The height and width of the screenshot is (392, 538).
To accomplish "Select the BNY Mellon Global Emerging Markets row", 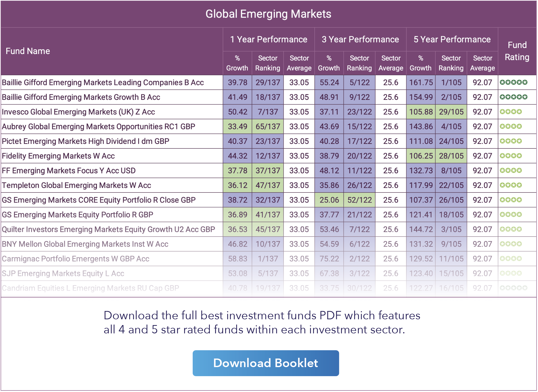I will [x=85, y=244].
